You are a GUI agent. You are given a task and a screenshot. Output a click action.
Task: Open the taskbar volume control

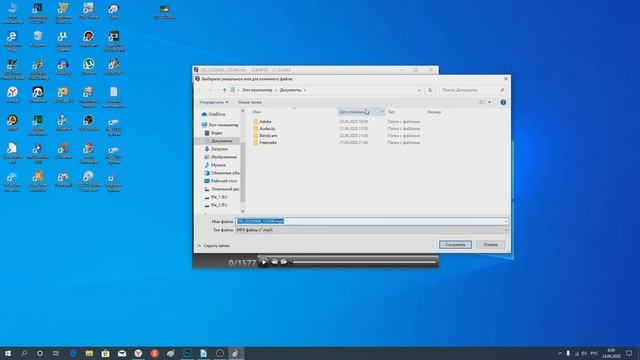point(584,353)
